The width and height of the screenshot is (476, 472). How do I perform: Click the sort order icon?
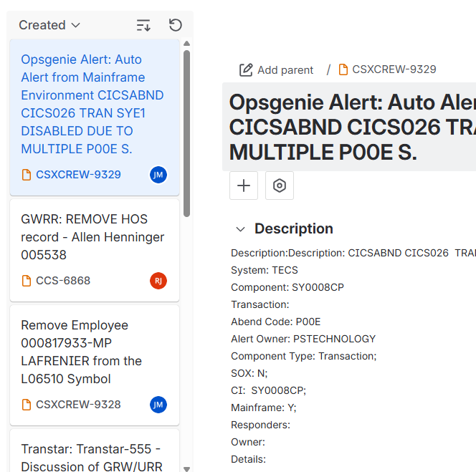point(143,25)
